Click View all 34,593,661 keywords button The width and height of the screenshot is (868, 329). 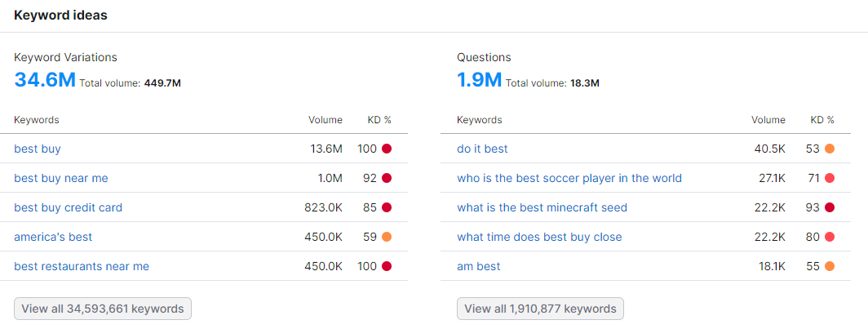pyautogui.click(x=103, y=309)
